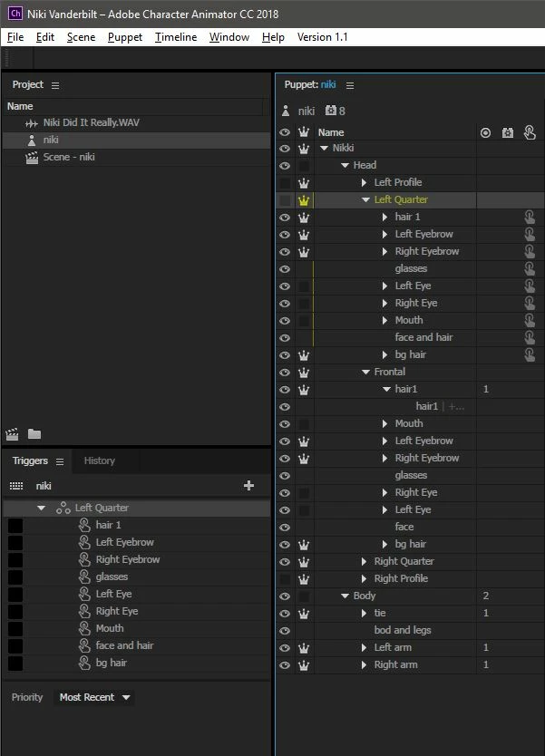The image size is (545, 756).
Task: Click the trigger hand icon for bg hair in Triggers
Action: 84,663
